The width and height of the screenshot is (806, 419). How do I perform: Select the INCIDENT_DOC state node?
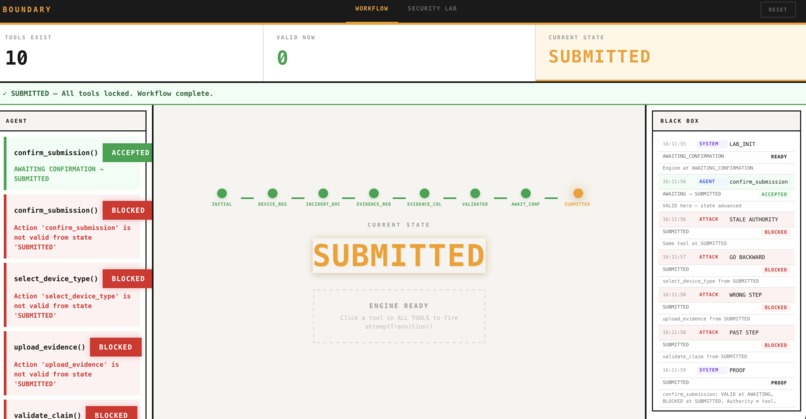[323, 193]
